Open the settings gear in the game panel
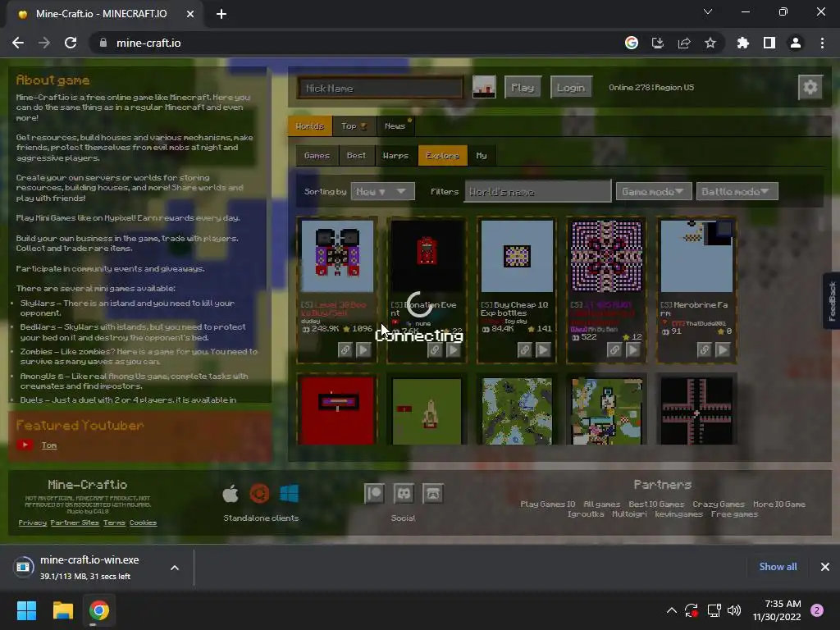 point(810,87)
